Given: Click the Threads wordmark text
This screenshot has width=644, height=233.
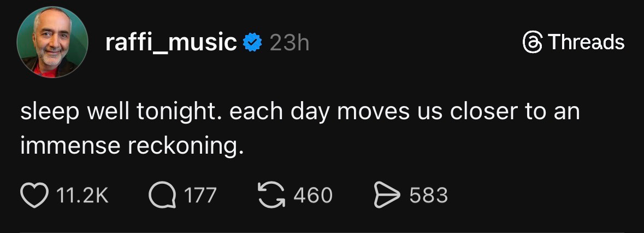Looking at the screenshot, I should pos(585,42).
